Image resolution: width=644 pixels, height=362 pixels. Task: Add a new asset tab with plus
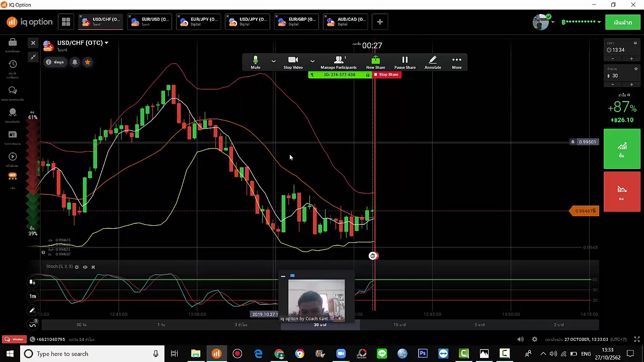click(380, 22)
